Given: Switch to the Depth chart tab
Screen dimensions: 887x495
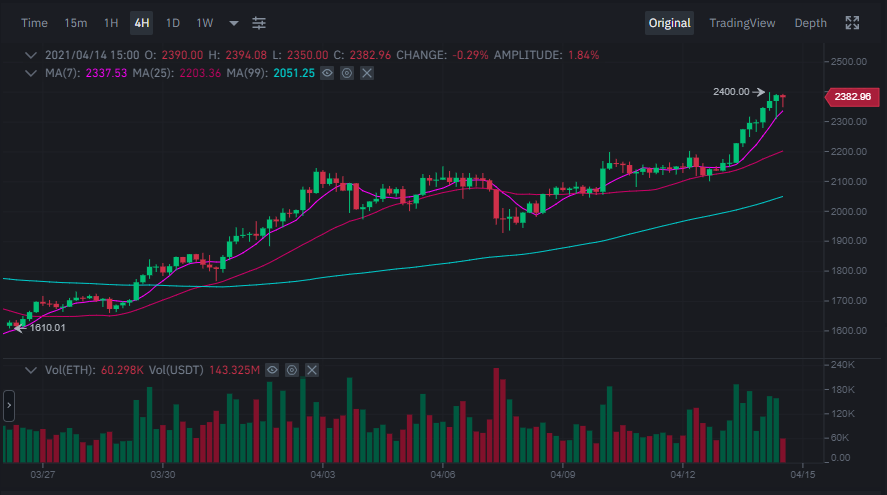Looking at the screenshot, I should coord(810,23).
